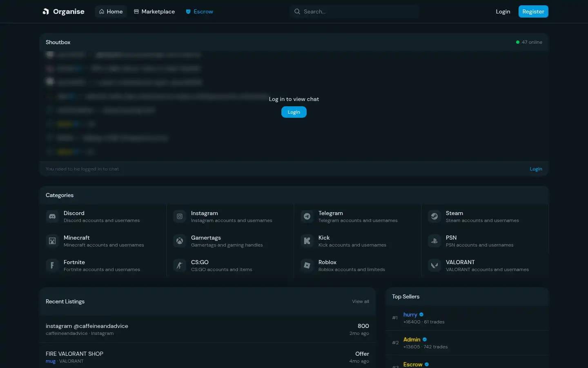This screenshot has height=368, width=588.
Task: Open the Fortnite category icon
Action: [52, 265]
